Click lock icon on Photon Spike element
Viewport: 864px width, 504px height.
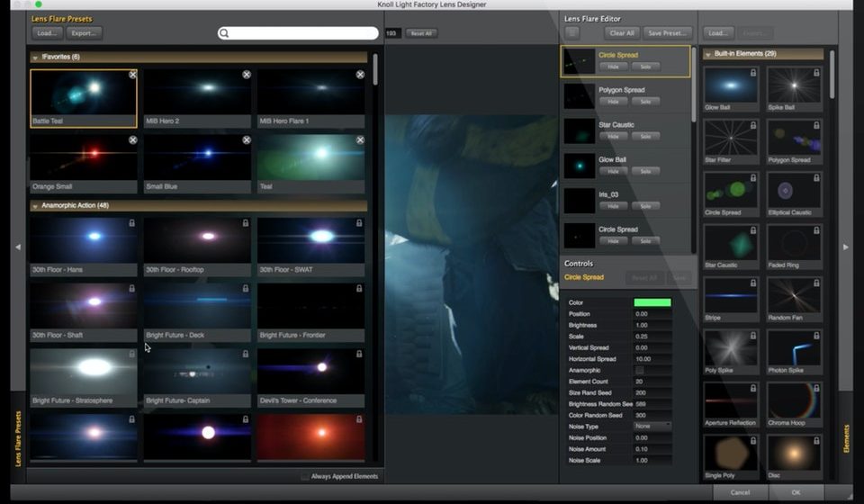coord(816,335)
